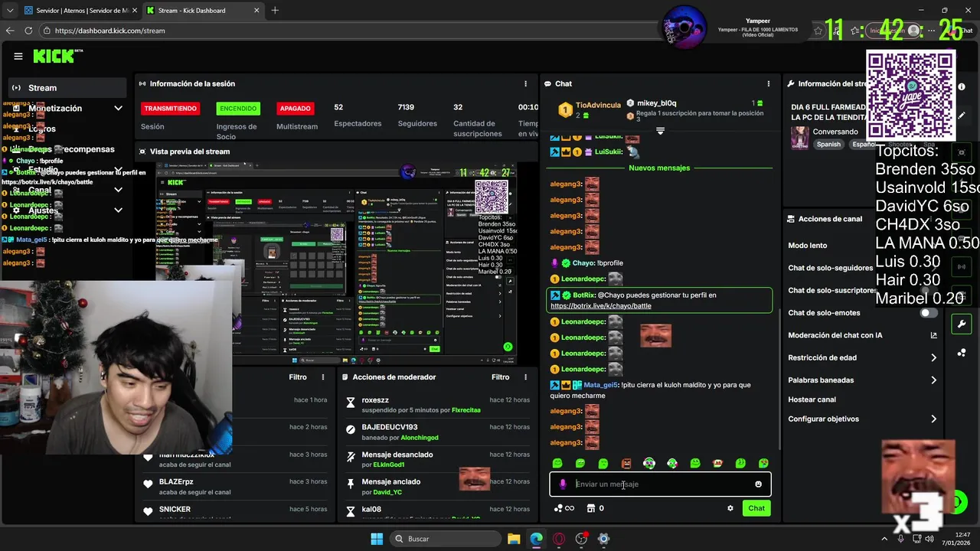
Task: Click the broadcast signal icon in right toolbar
Action: [x=962, y=267]
